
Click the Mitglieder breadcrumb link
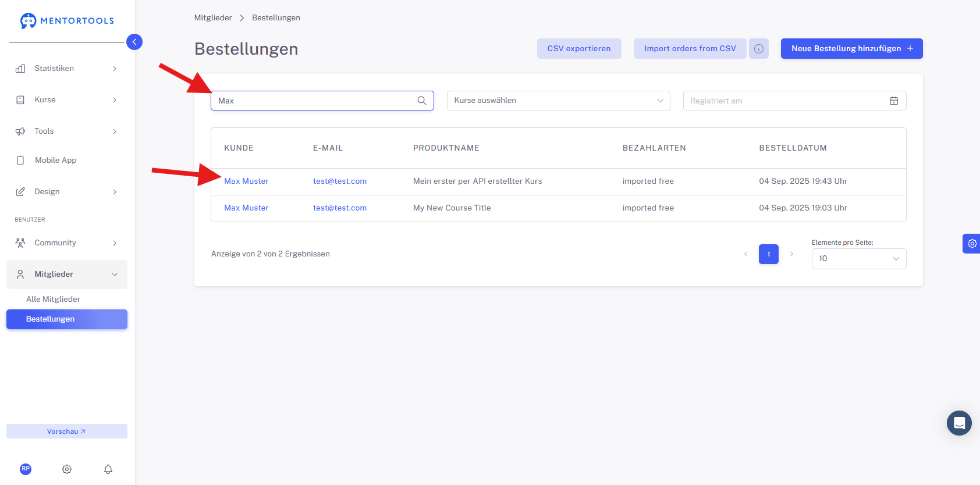click(213, 18)
